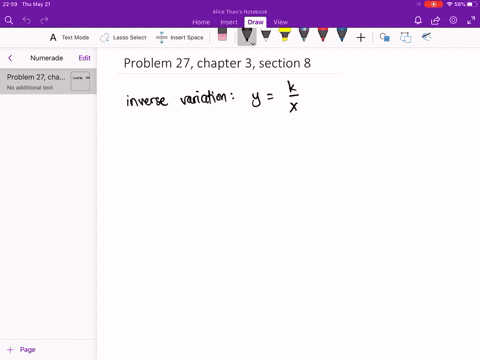Add a new pen with plus icon

[x=361, y=37]
